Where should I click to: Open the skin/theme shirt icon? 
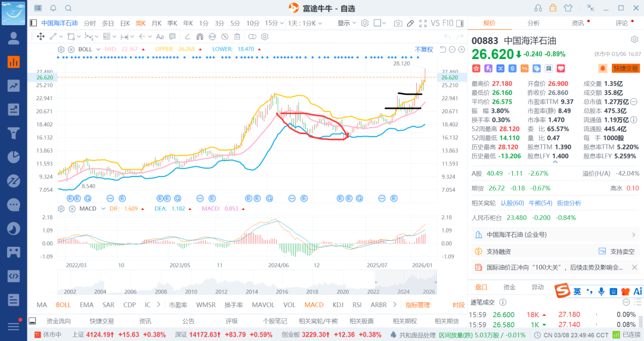[568, 8]
